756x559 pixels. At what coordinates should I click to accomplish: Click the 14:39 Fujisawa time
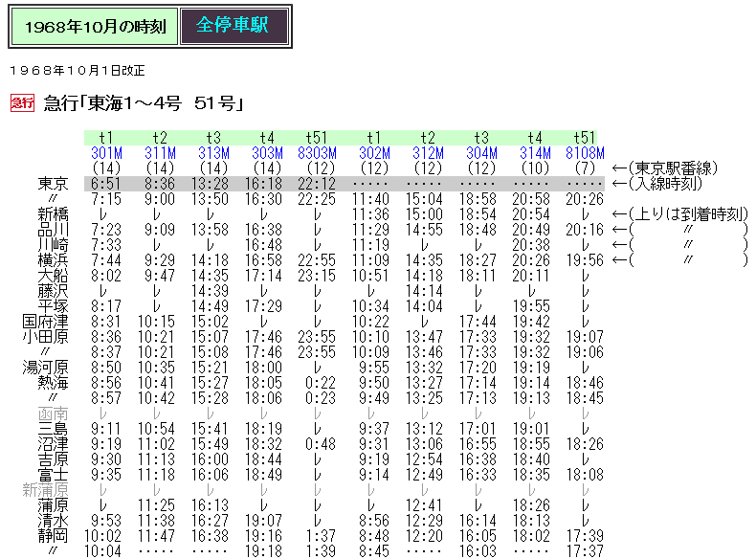tap(210, 291)
